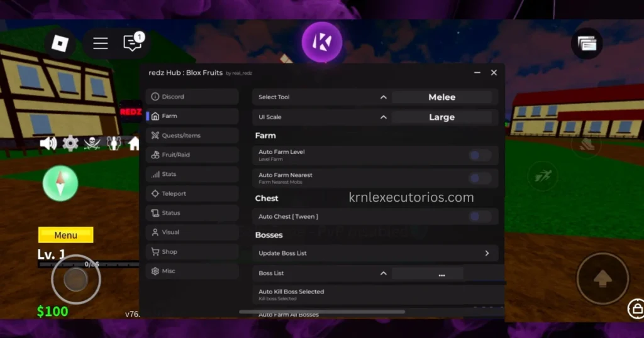The width and height of the screenshot is (644, 338).
Task: Tap the purple KRNL executor logo
Action: [322, 42]
